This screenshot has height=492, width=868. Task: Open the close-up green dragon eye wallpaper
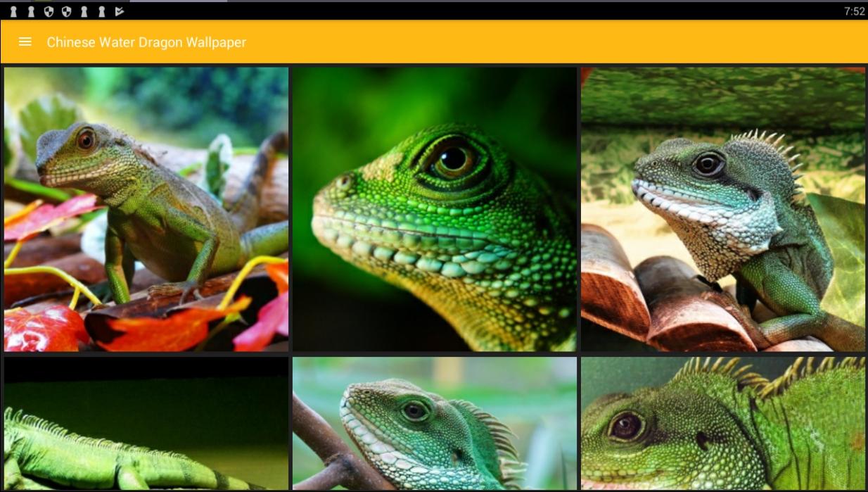pyautogui.click(x=435, y=209)
